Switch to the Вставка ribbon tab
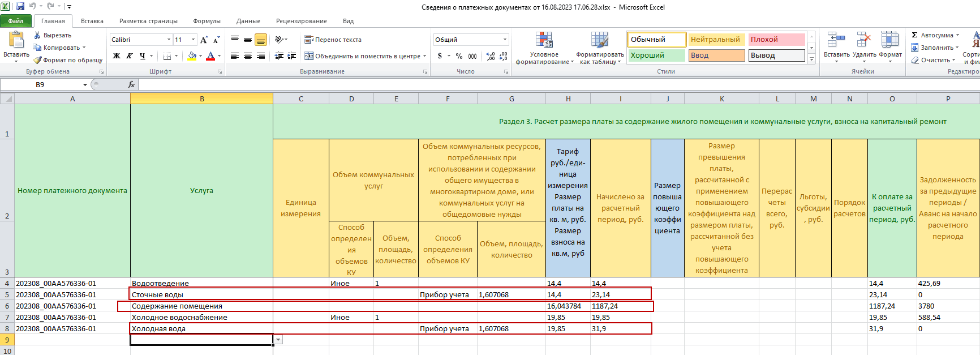The width and height of the screenshot is (980, 355). (x=92, y=21)
